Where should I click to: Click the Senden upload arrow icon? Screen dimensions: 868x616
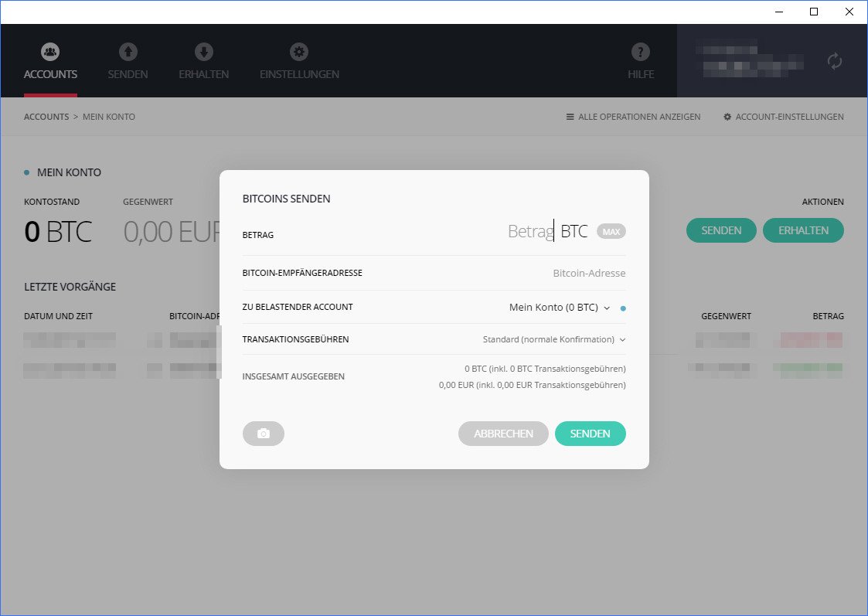click(x=128, y=52)
